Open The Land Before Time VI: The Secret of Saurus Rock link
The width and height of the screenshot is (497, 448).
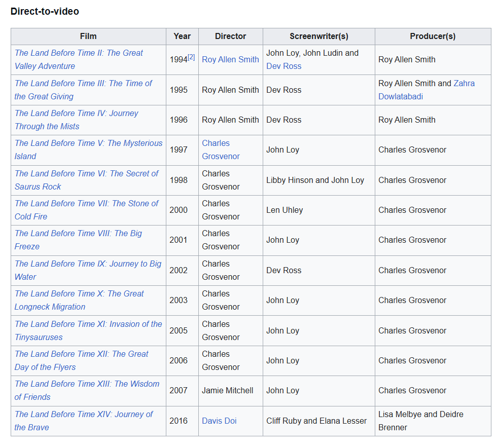pyautogui.click(x=86, y=180)
